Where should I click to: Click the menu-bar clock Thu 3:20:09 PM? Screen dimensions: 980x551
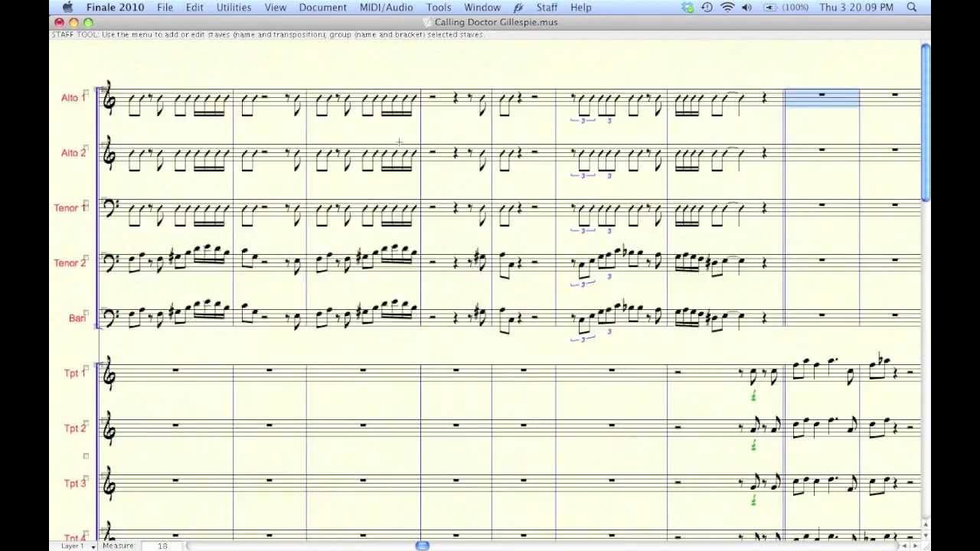tap(856, 8)
